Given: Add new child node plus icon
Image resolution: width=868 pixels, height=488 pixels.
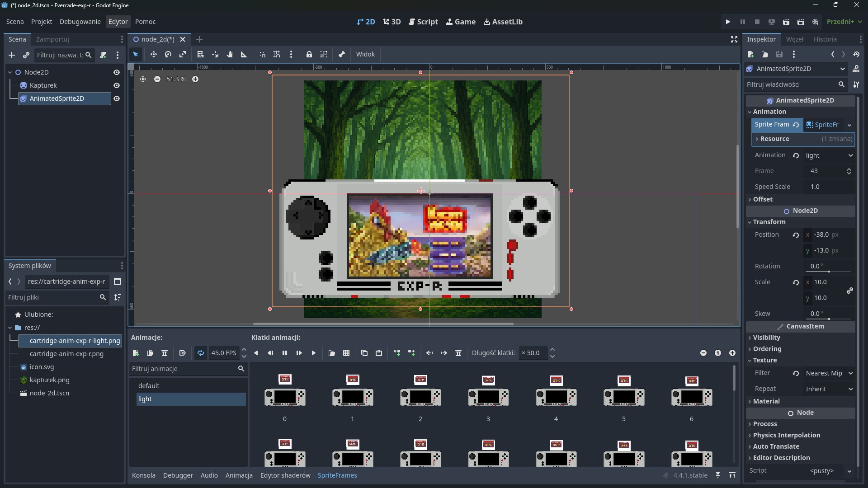Looking at the screenshot, I should (12, 55).
